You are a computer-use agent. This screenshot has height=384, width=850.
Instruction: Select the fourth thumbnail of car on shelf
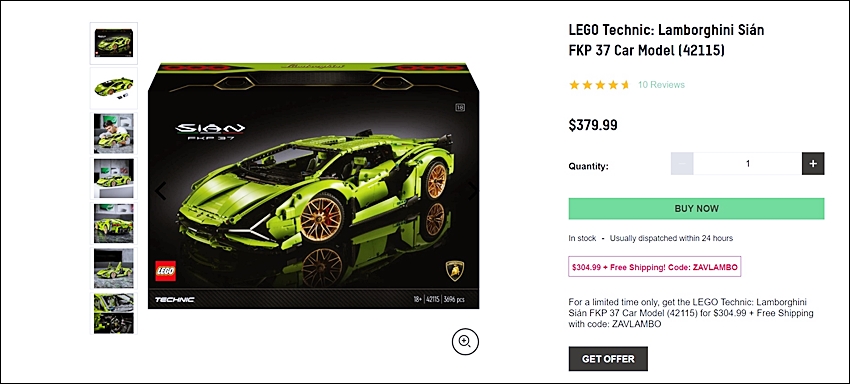click(x=113, y=178)
